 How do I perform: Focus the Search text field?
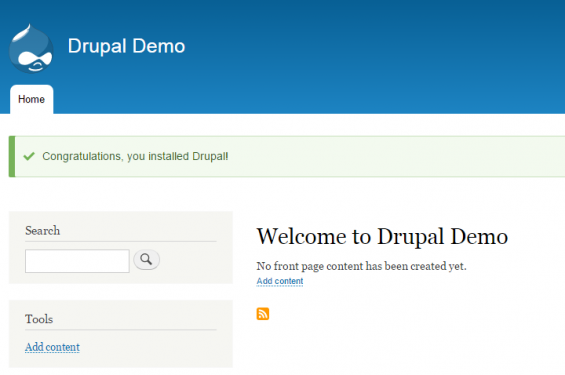[77, 261]
